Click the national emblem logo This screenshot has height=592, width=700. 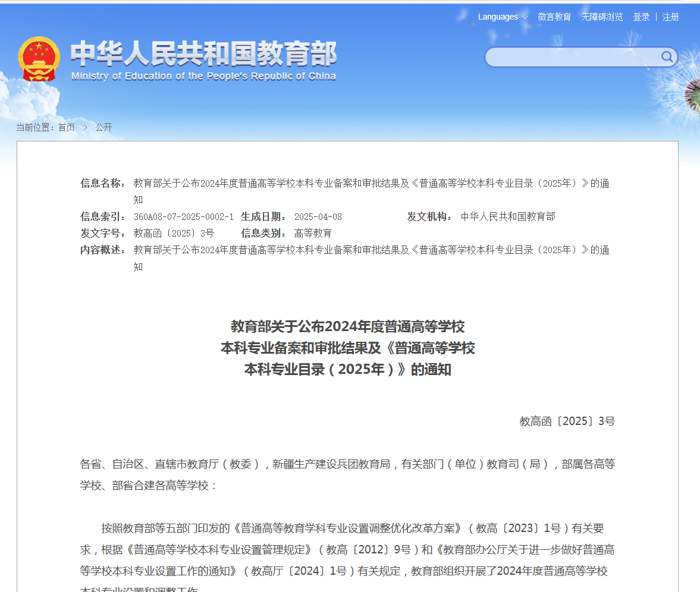tap(39, 59)
